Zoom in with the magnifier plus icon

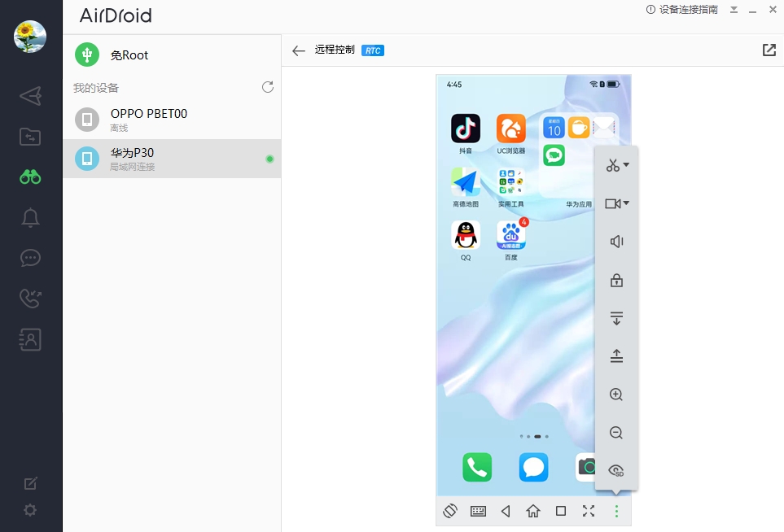(x=616, y=395)
